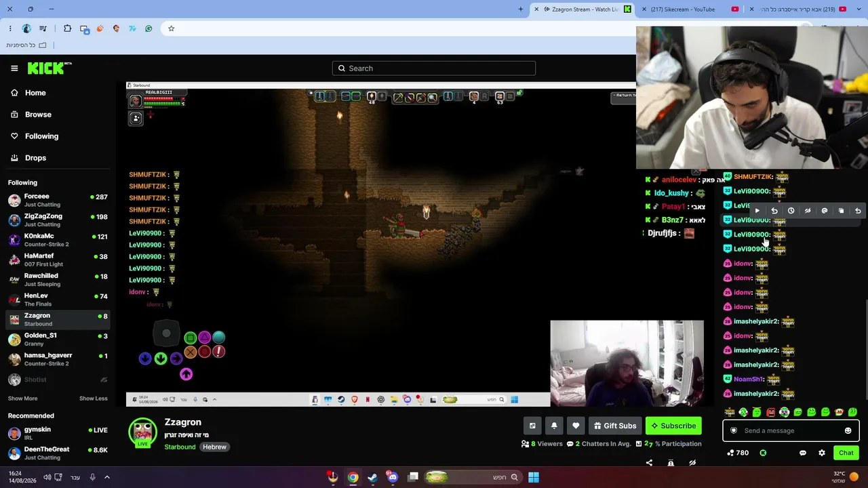Screen dimensions: 868x488
Task: Open HenLev channel in sidebar
Action: coord(58,300)
